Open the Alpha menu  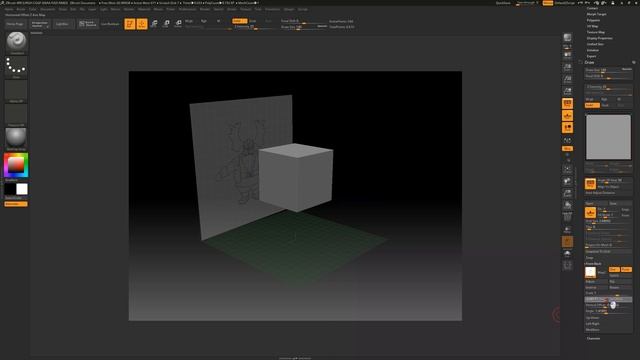point(9,9)
